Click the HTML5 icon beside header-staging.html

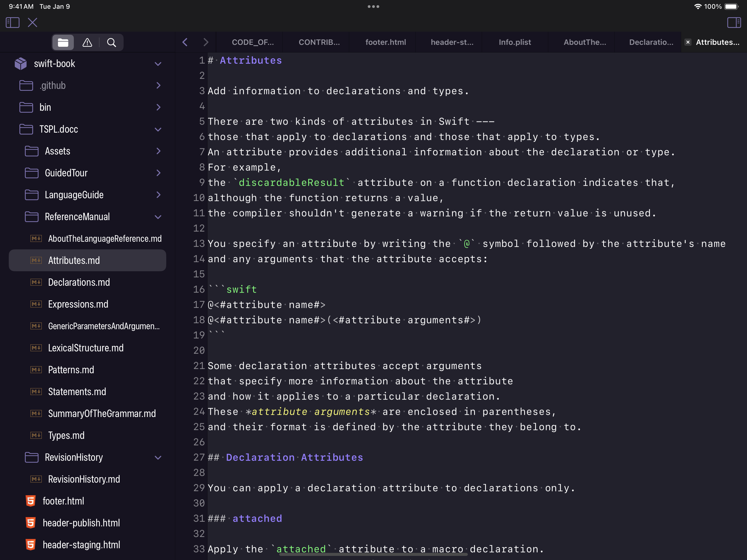[x=30, y=545]
